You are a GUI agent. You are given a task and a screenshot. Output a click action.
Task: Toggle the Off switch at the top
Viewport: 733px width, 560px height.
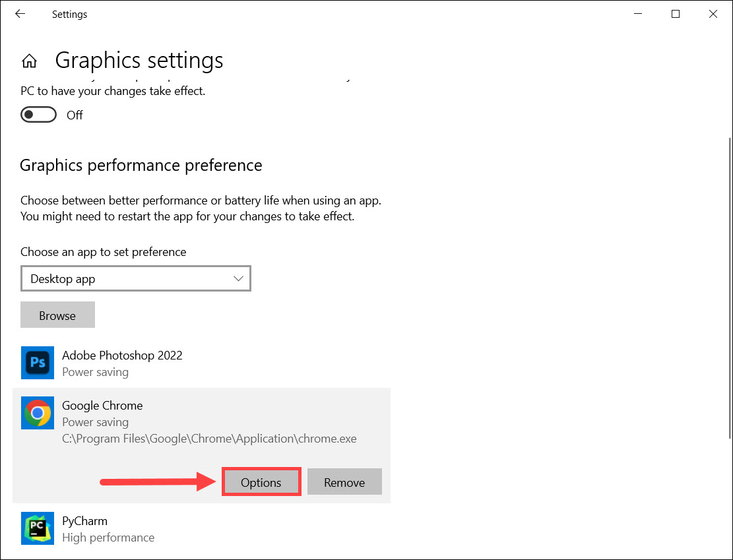click(37, 115)
